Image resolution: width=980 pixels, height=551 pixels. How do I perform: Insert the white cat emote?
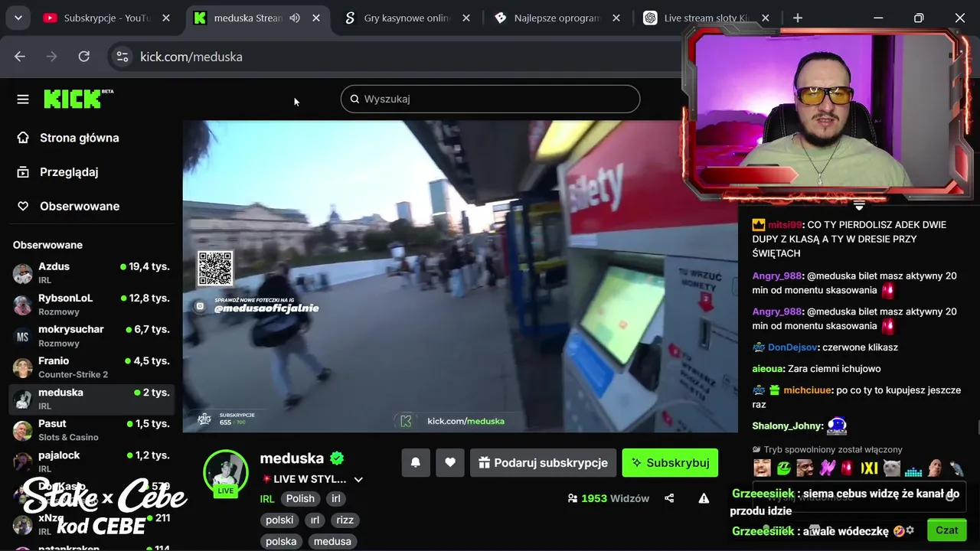[x=891, y=468]
